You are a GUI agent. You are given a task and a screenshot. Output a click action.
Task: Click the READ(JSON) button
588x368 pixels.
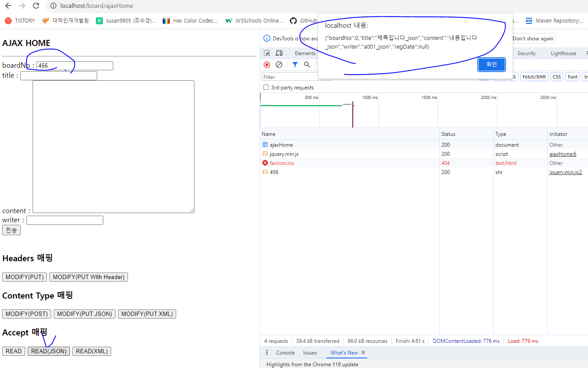point(49,351)
